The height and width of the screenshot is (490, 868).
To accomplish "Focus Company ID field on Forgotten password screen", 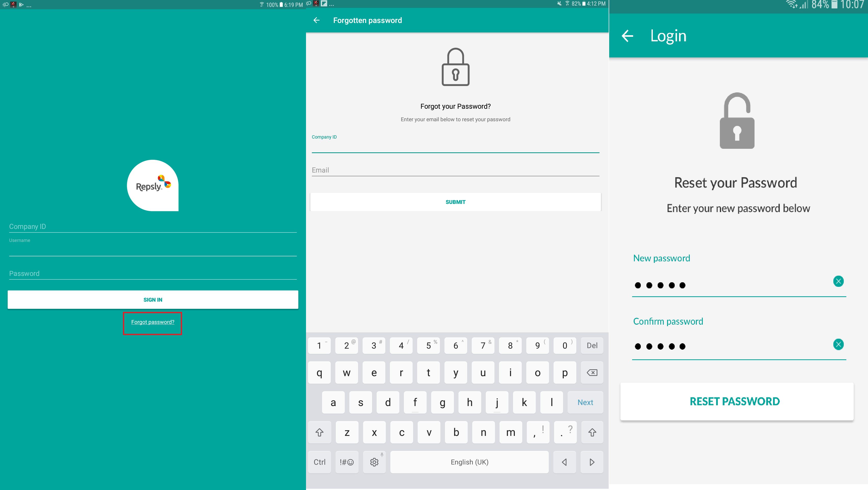I will (456, 143).
